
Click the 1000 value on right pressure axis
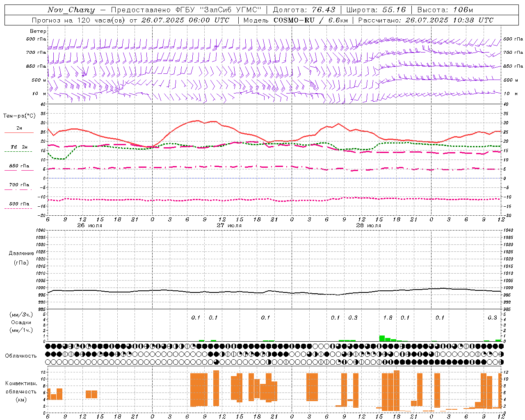509,288
